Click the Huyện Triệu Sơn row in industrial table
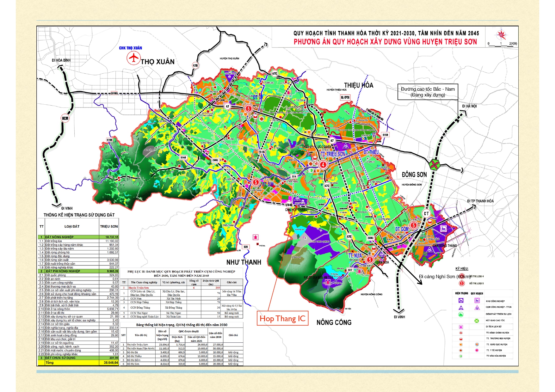The width and height of the screenshot is (555, 392). (182, 288)
